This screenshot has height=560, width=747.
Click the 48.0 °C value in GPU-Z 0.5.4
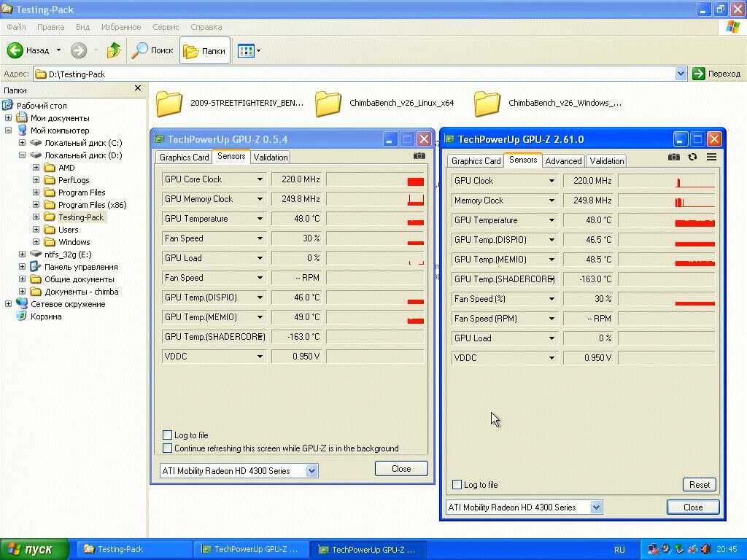(298, 219)
